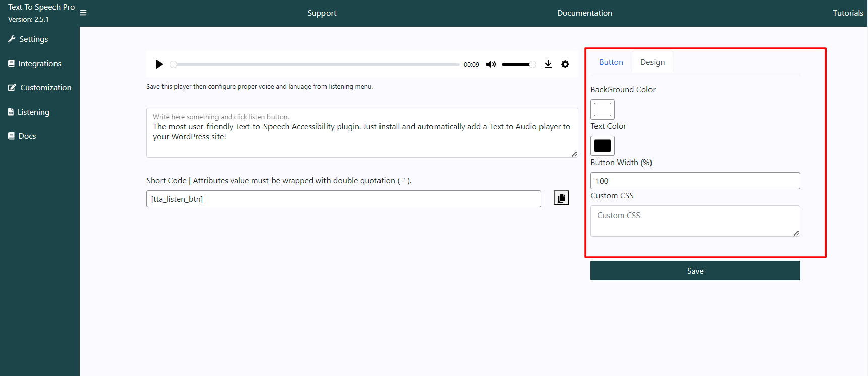Focus the Custom CSS textarea

click(695, 221)
